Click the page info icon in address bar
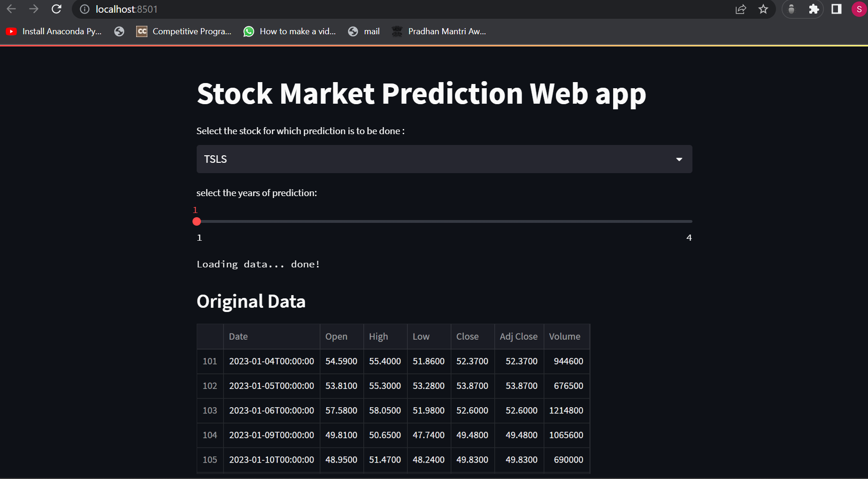This screenshot has height=479, width=868. [84, 9]
